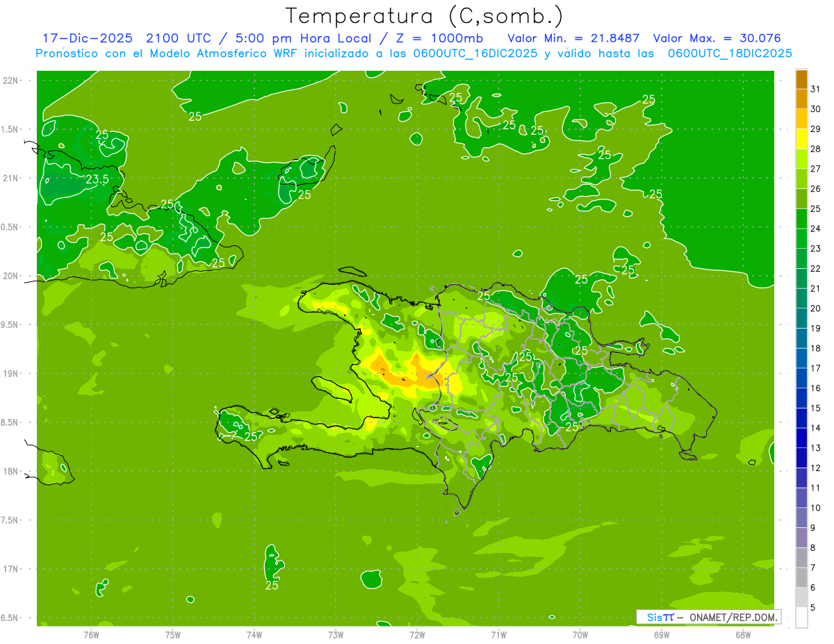
Task: Click the '23.5' contour label
Action: [97, 180]
